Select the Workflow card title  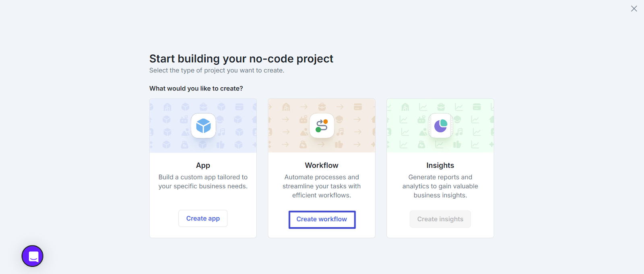point(322,165)
